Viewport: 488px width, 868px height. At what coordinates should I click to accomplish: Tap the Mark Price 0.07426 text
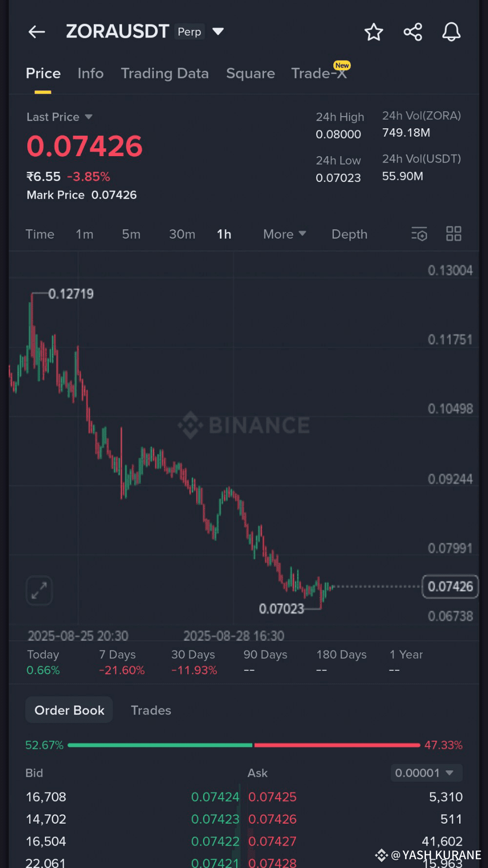point(81,195)
